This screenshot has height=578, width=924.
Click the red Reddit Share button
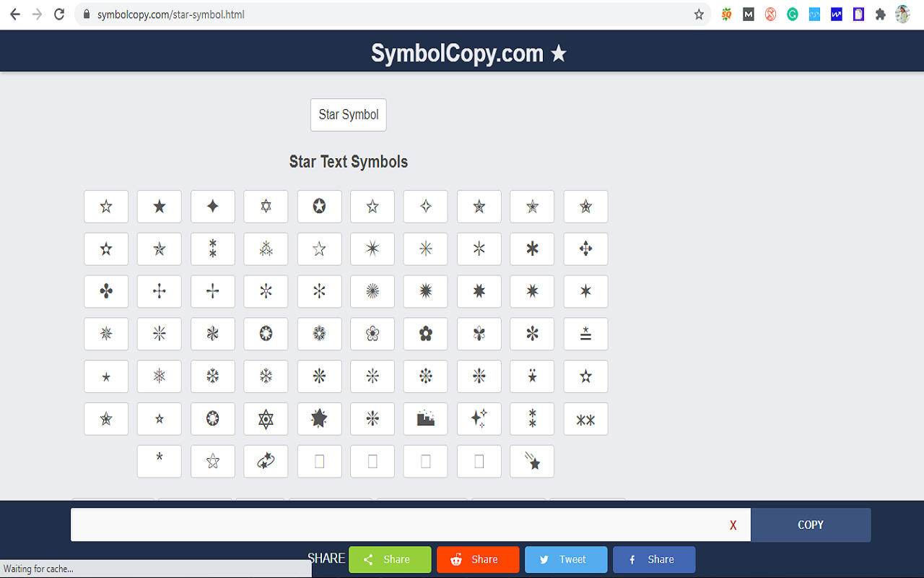(x=478, y=558)
